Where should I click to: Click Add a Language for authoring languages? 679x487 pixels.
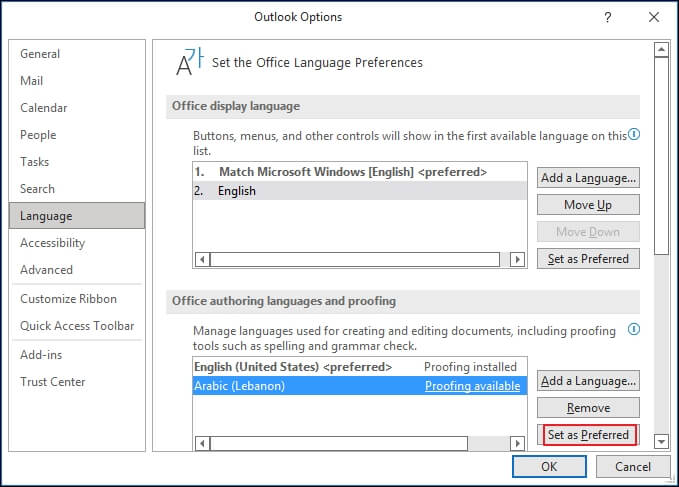pos(588,381)
